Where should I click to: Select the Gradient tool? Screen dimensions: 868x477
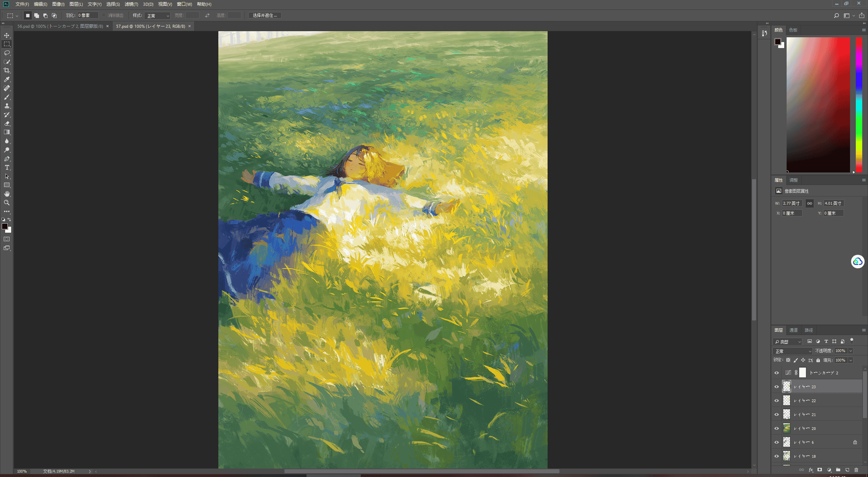click(7, 132)
